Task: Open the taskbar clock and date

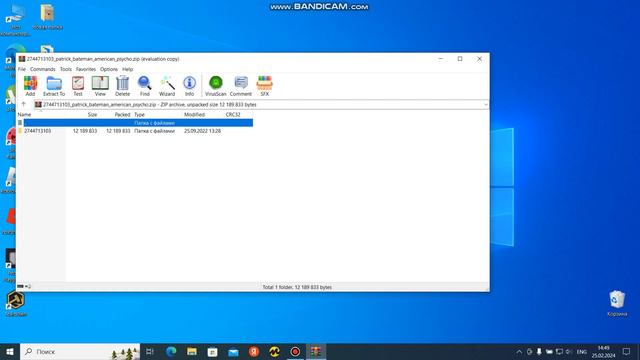Action: (603, 351)
